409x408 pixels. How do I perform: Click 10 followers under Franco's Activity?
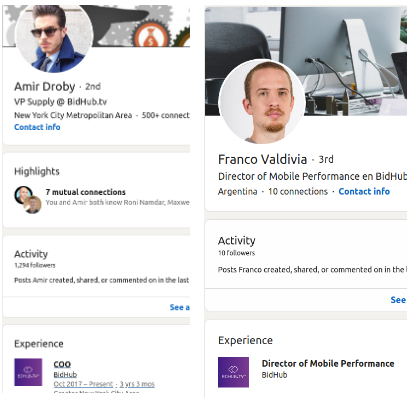tap(236, 253)
